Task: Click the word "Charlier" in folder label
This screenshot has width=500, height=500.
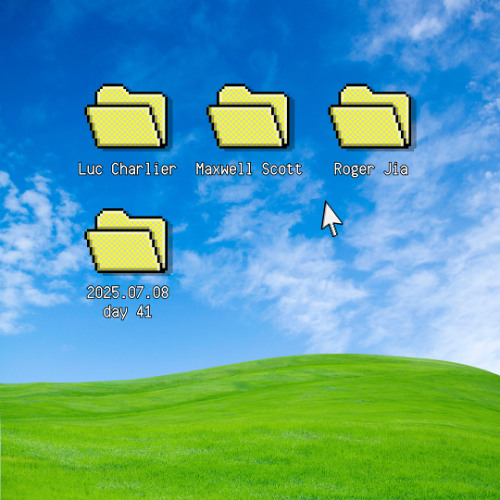Action: [x=144, y=169]
